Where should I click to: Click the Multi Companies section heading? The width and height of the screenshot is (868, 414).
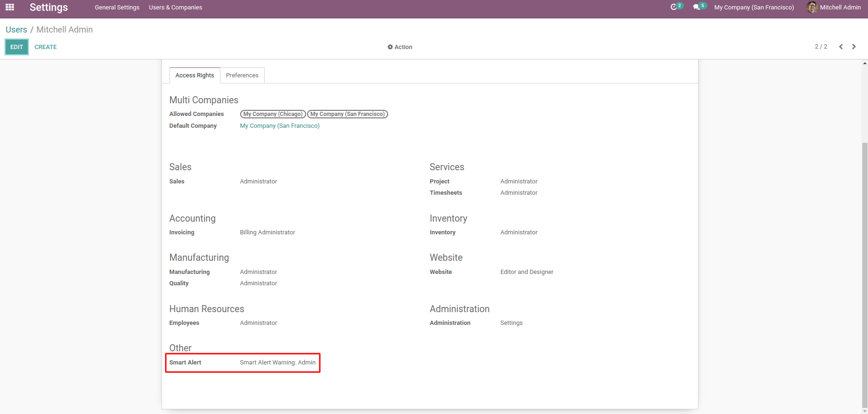[204, 100]
